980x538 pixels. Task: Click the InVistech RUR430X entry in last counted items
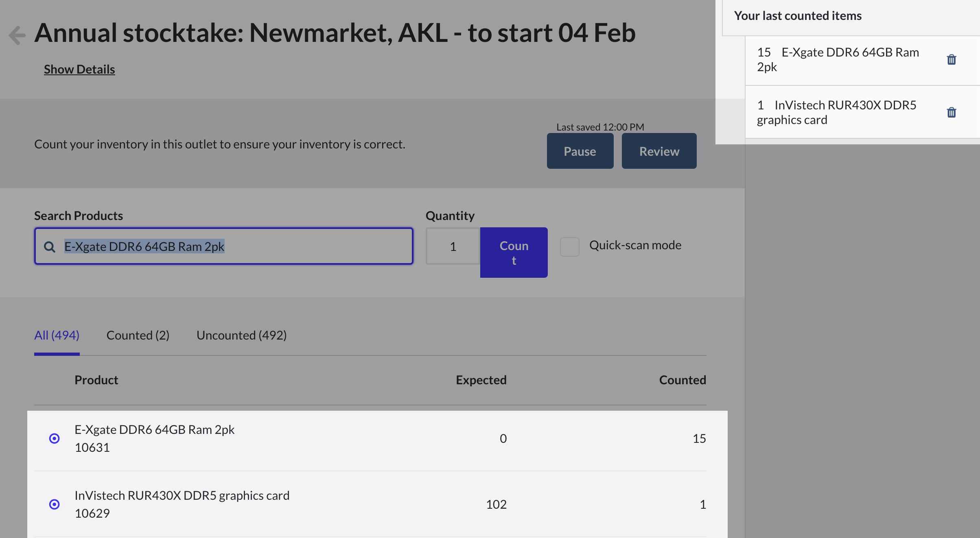pyautogui.click(x=836, y=112)
